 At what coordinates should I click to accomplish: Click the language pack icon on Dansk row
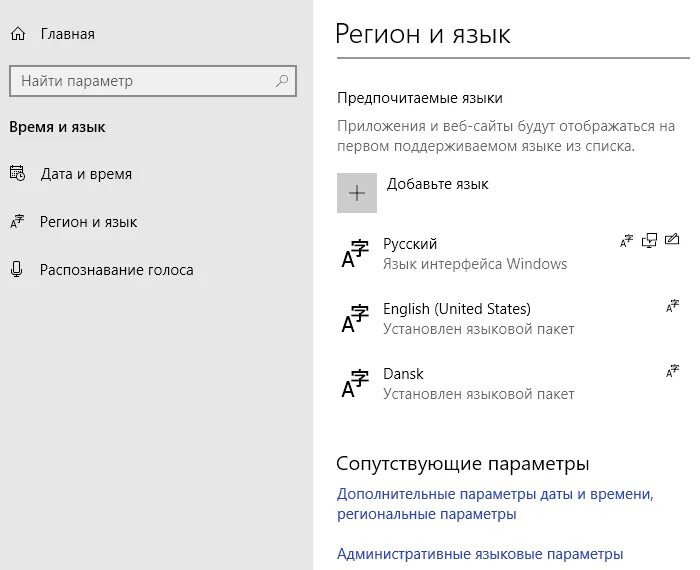tap(672, 371)
